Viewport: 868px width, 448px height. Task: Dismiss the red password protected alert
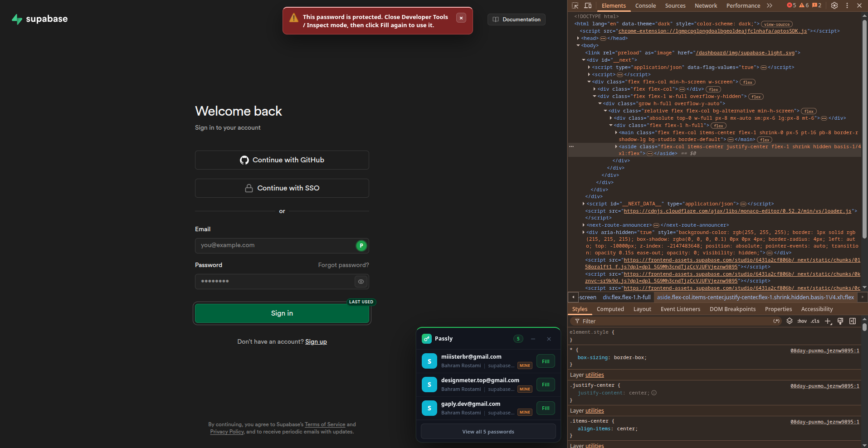click(461, 18)
